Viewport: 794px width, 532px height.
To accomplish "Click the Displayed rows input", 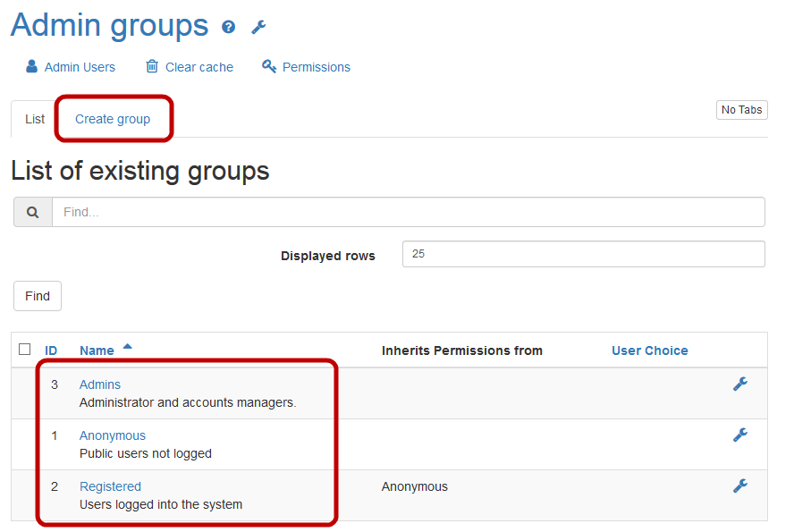I will [x=583, y=254].
